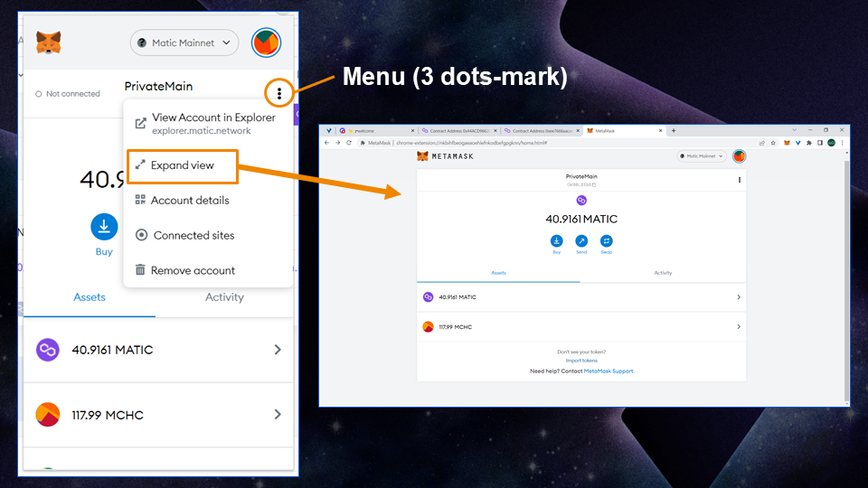868x488 pixels.
Task: Click the METAMASK logo in expanded view
Action: pos(445,156)
